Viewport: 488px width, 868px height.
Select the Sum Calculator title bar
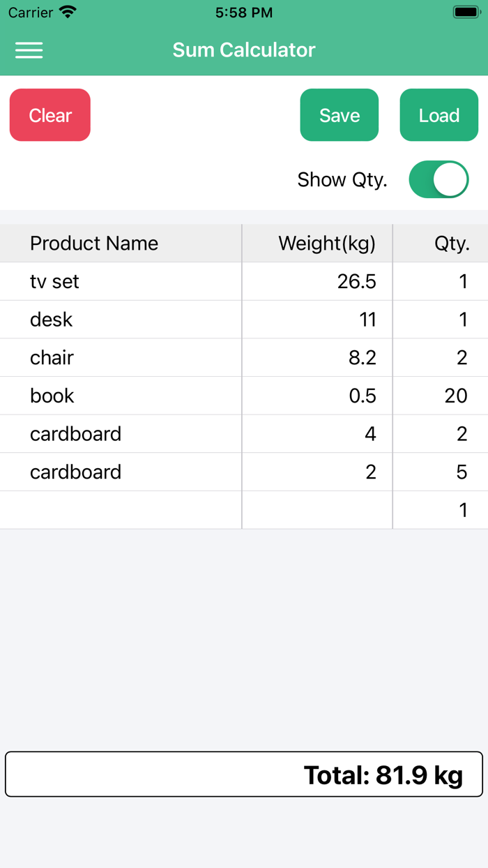coord(244,50)
